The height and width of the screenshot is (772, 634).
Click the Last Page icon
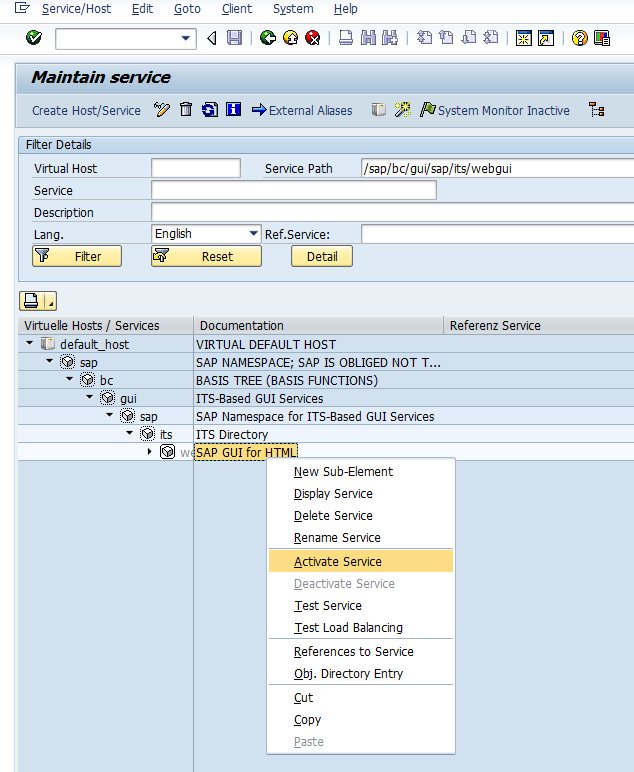point(491,38)
